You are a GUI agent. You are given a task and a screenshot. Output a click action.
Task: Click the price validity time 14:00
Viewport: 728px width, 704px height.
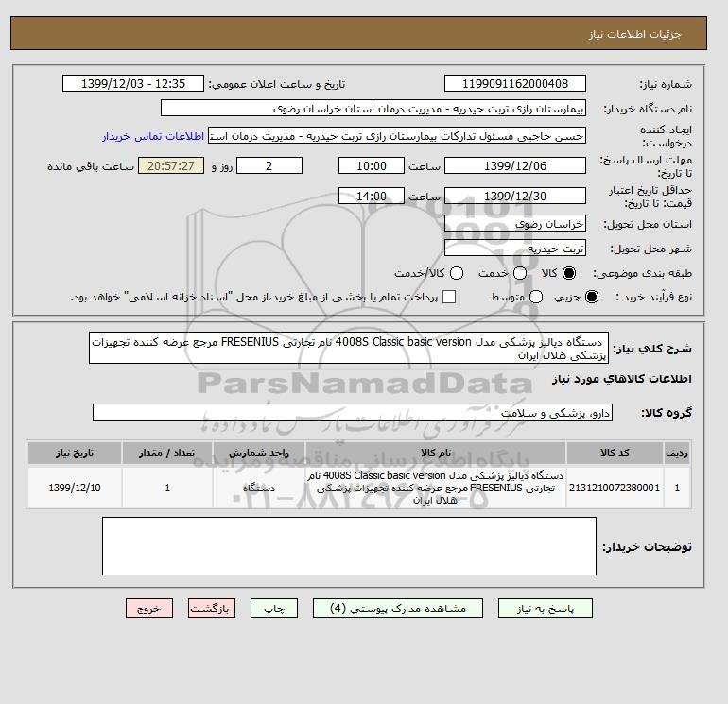[372, 196]
